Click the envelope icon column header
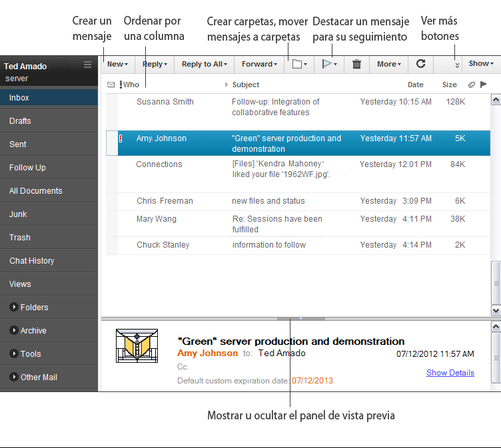501x448 pixels. (111, 85)
